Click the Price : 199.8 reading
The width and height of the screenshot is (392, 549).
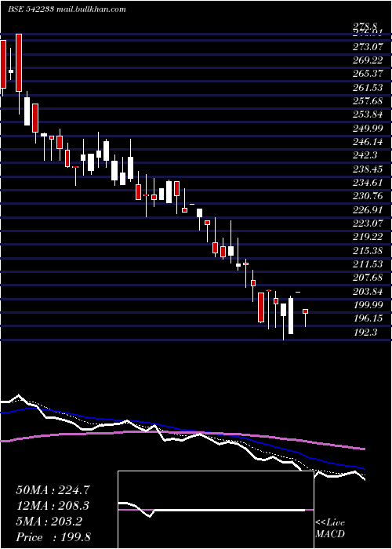[x=53, y=537]
